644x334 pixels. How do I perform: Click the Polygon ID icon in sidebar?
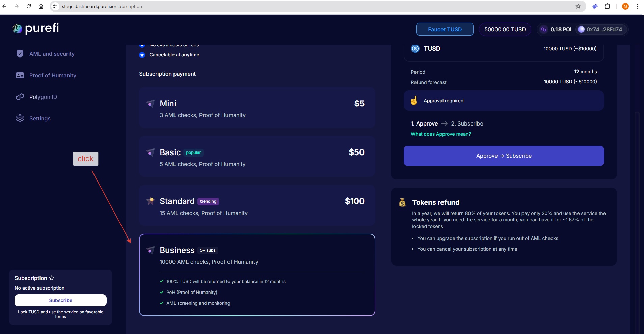(20, 97)
